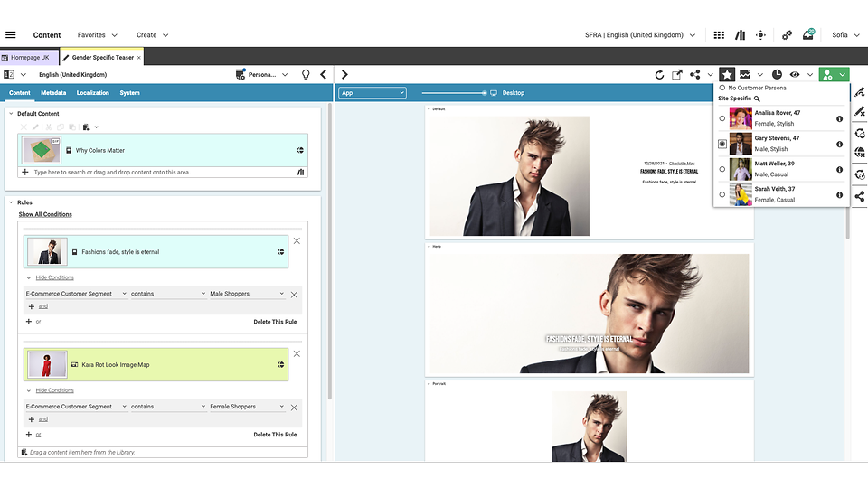This screenshot has height=488, width=868.
Task: Open the gears settings icon
Action: click(787, 35)
